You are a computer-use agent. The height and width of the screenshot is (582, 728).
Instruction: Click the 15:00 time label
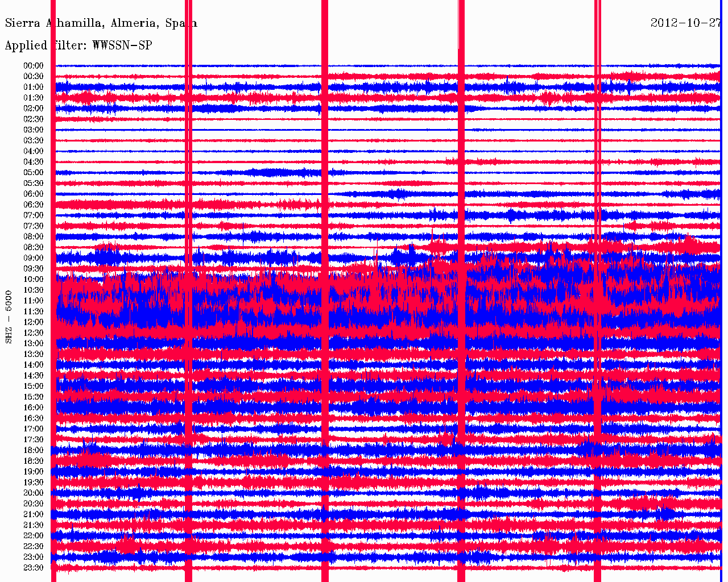tap(34, 386)
